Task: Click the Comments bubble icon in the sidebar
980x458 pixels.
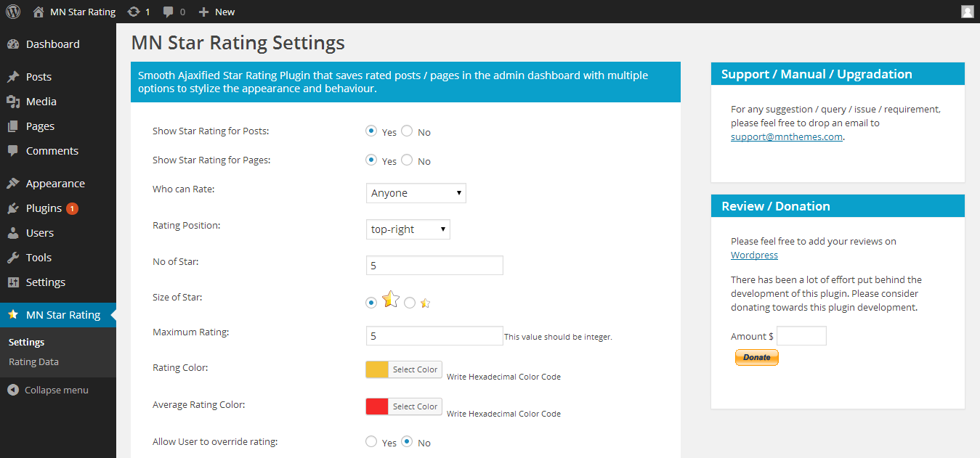Action: 13,151
